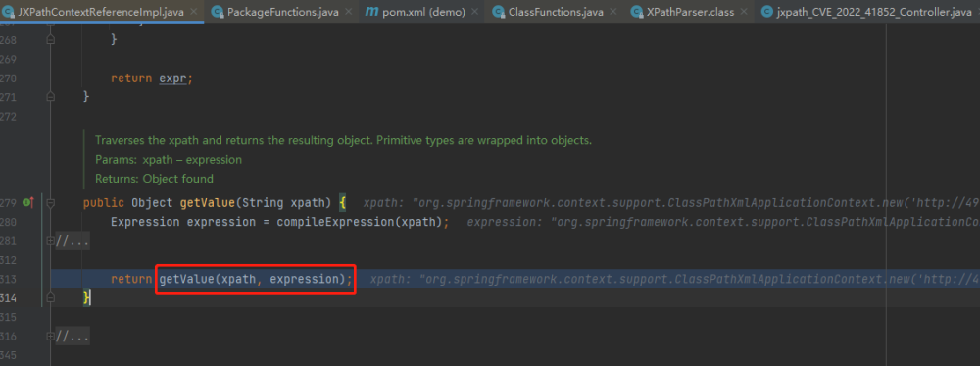
Task: Click line number 314 in the gutter
Action: click(x=9, y=298)
